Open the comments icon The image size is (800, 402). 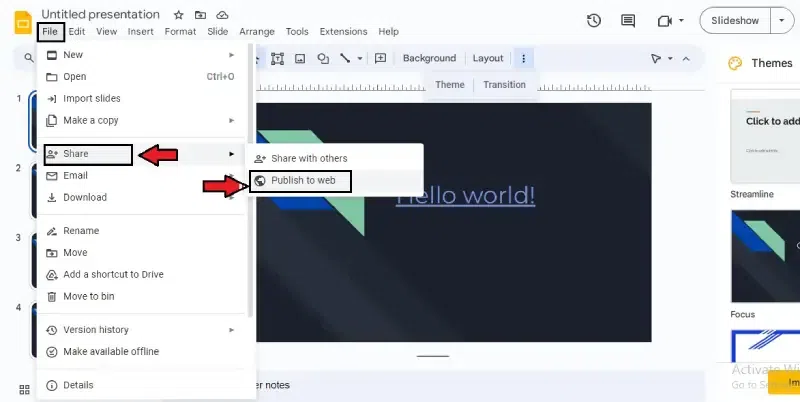click(628, 21)
